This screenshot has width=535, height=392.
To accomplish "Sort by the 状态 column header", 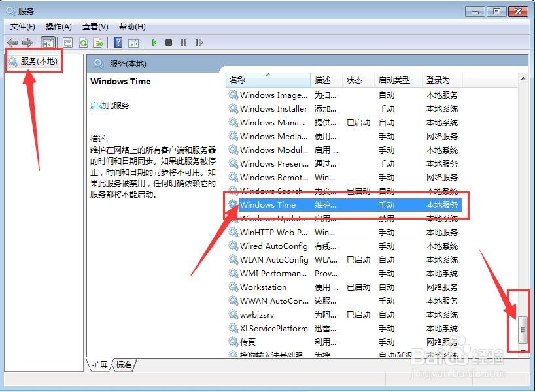I will click(x=358, y=80).
